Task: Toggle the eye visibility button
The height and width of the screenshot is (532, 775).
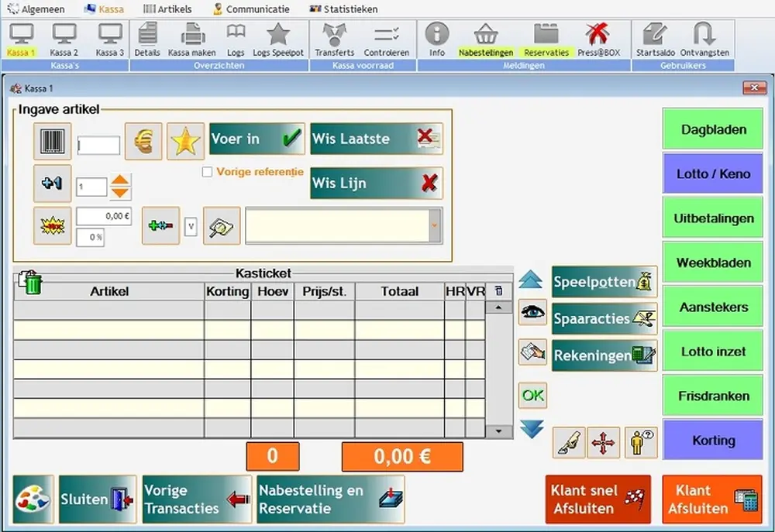Action: 532,311
